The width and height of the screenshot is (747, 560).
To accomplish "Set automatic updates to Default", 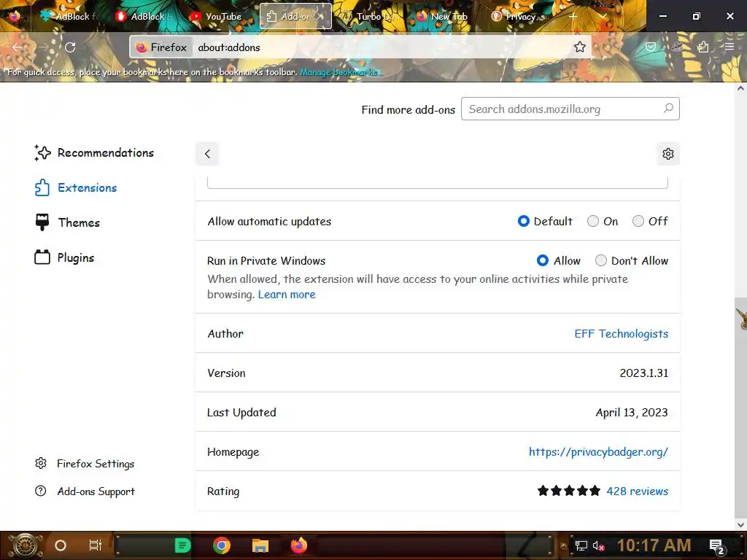I will 523,221.
